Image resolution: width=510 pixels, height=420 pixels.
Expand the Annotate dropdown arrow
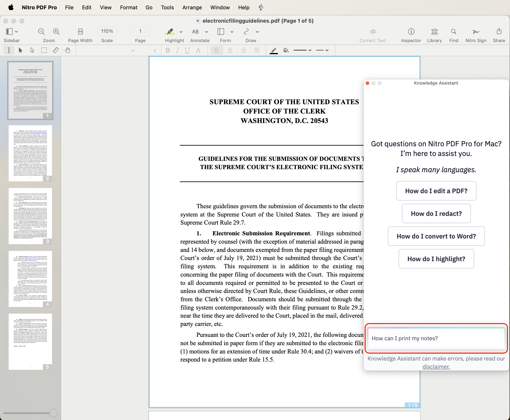point(206,32)
